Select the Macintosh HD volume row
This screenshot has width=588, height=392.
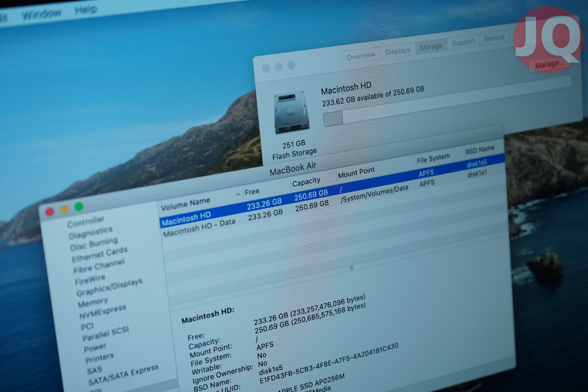pyautogui.click(x=332, y=191)
